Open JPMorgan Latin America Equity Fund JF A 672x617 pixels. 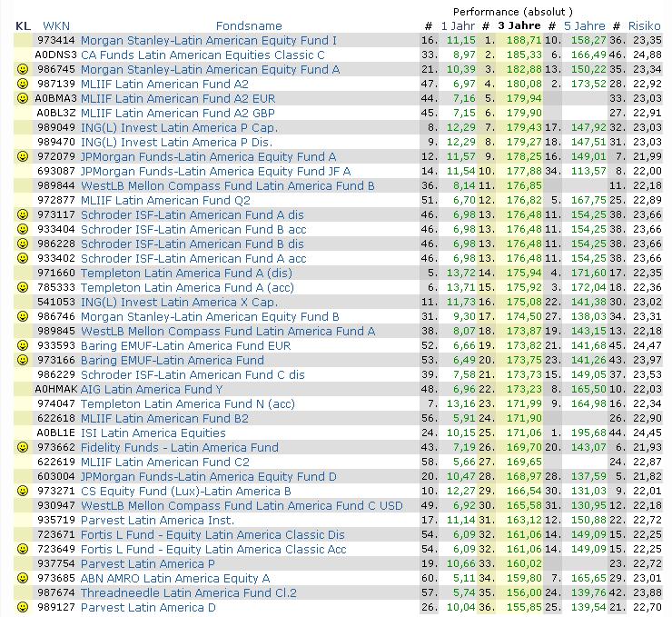pos(215,172)
